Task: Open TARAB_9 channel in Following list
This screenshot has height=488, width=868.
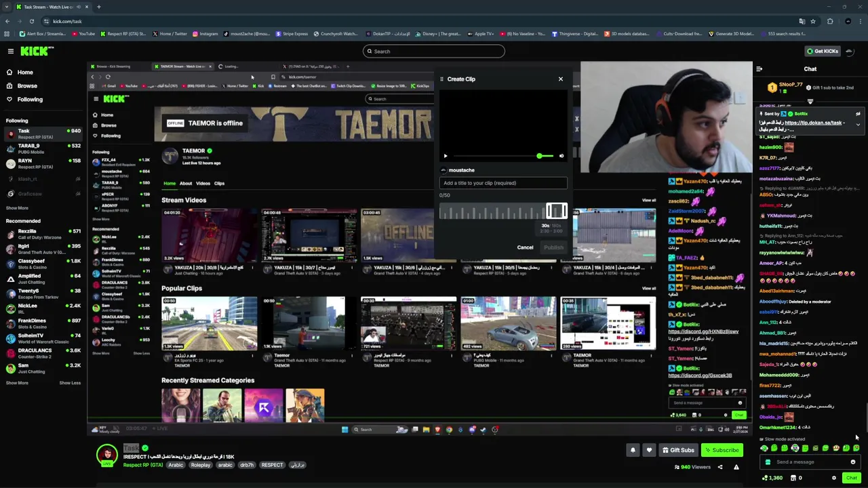Action: pos(43,148)
